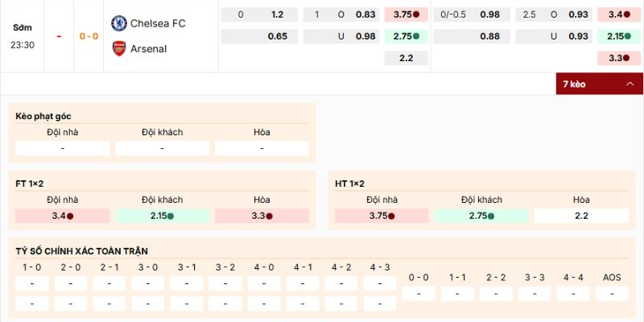644x322 pixels.
Task: Pick HT 1×2 Đội khách odds 2.75
Action: point(481,216)
